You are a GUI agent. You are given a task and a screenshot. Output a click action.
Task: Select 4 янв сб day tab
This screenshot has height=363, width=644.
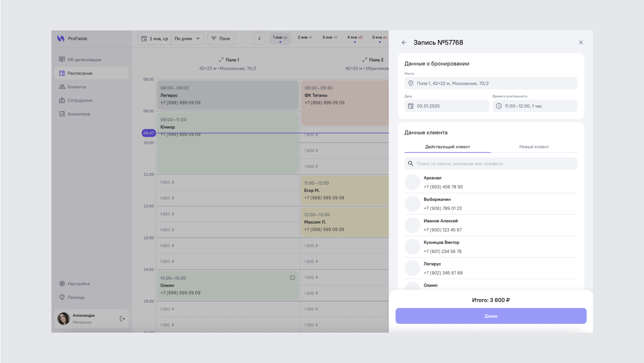[354, 38]
